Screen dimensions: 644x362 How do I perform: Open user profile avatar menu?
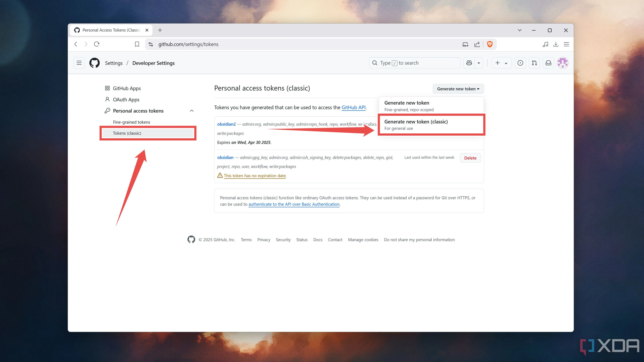[563, 63]
